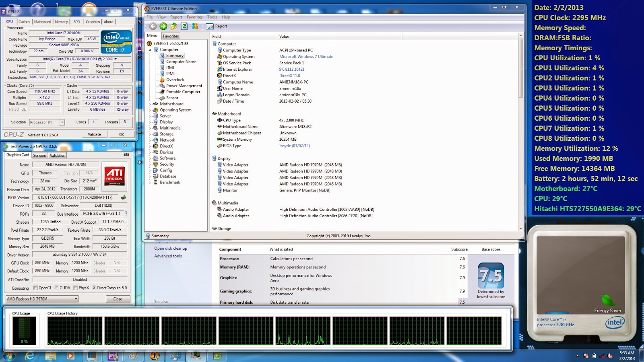This screenshot has width=644, height=362.
Task: Switch to the Mainboard tab in CPU-Z
Action: 42,22
